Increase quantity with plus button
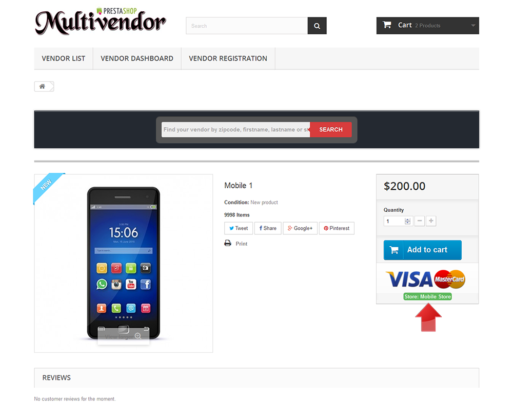 pos(431,221)
